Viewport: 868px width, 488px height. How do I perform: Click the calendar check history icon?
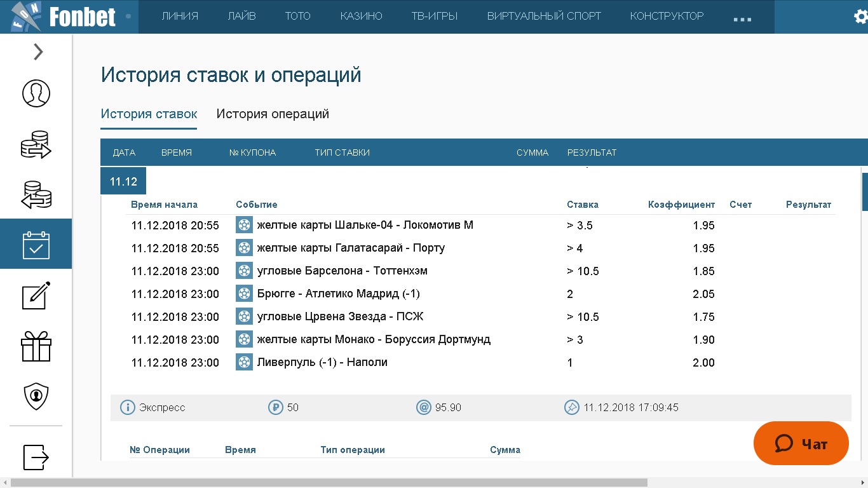pos(36,245)
